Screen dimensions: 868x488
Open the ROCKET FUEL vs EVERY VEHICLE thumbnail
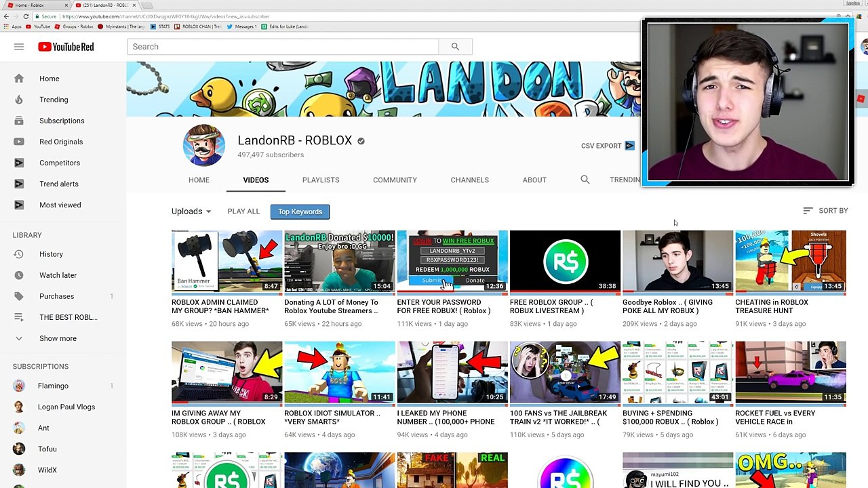point(791,372)
